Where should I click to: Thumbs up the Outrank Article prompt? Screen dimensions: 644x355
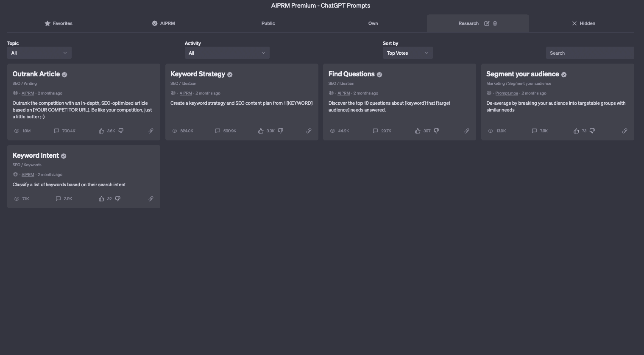(101, 131)
